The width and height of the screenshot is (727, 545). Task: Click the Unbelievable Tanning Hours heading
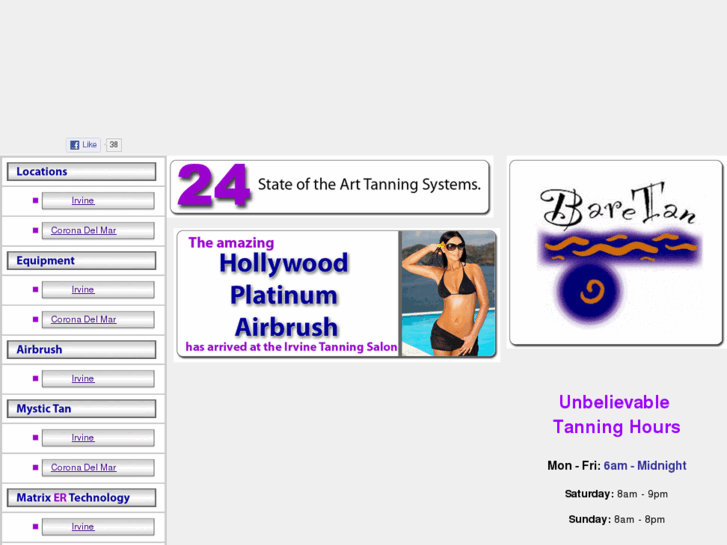pos(616,414)
